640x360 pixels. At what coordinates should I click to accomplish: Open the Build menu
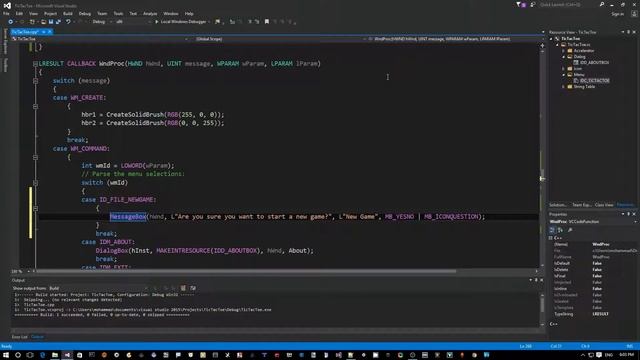pos(68,13)
